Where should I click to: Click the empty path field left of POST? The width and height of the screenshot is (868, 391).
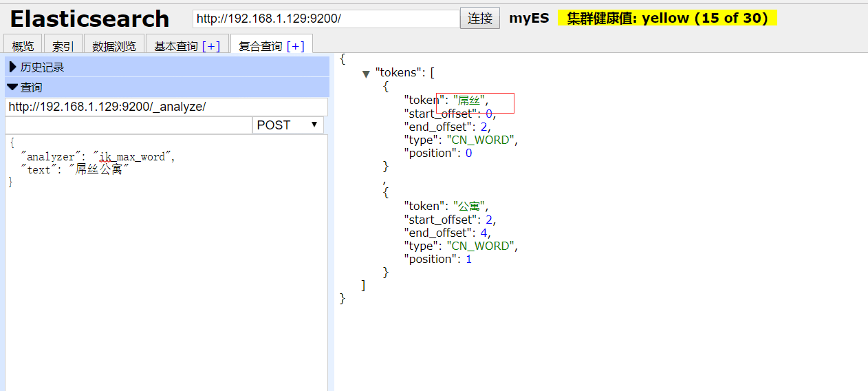coord(128,125)
